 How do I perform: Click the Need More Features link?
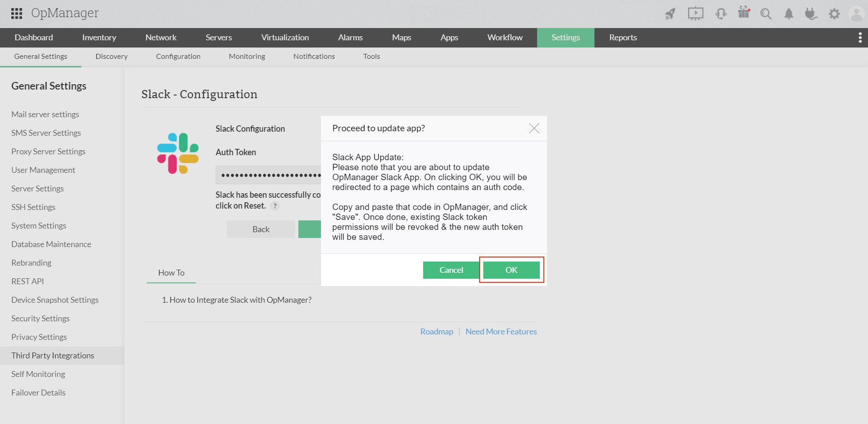pyautogui.click(x=501, y=332)
